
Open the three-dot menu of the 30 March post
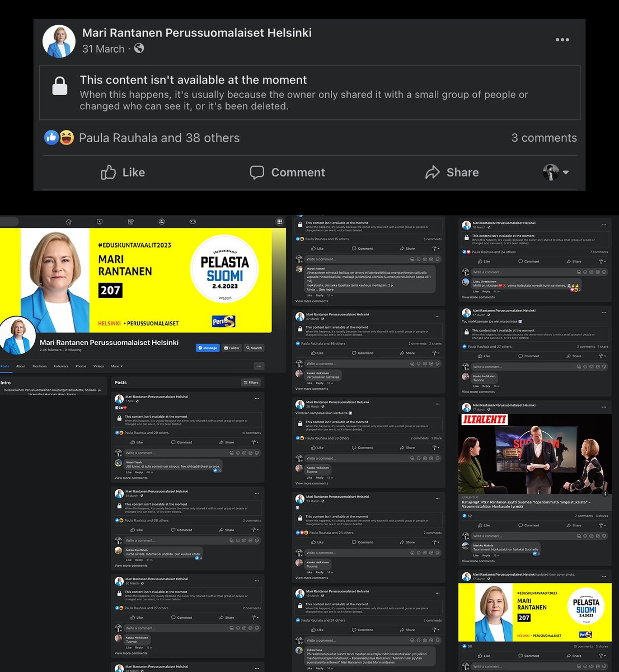pos(257,581)
